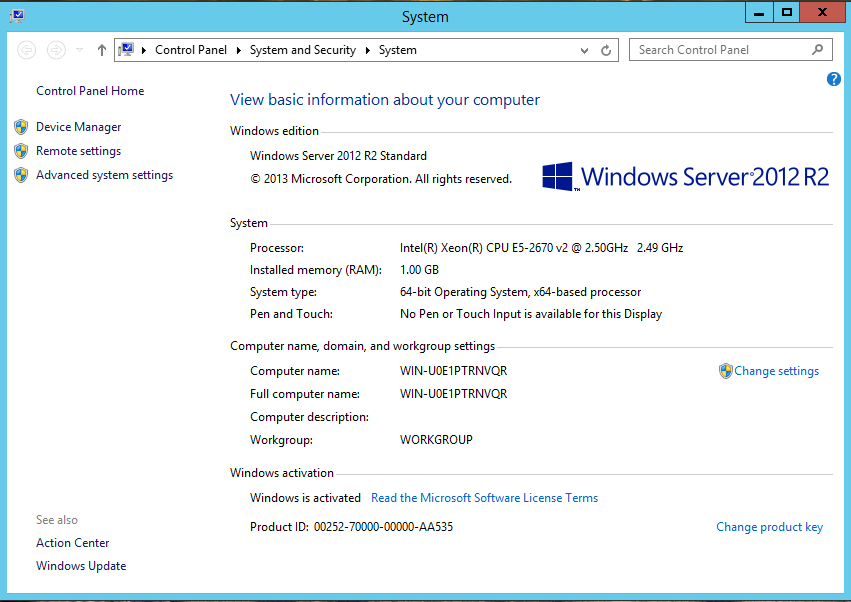Expand the chevron after System and Security breadcrumb

click(367, 50)
